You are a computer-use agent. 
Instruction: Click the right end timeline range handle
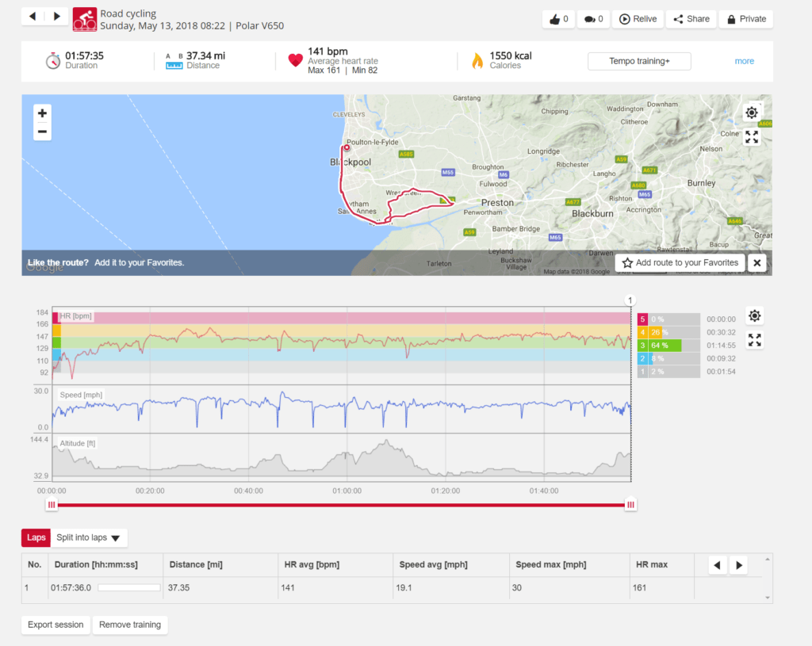pyautogui.click(x=630, y=504)
